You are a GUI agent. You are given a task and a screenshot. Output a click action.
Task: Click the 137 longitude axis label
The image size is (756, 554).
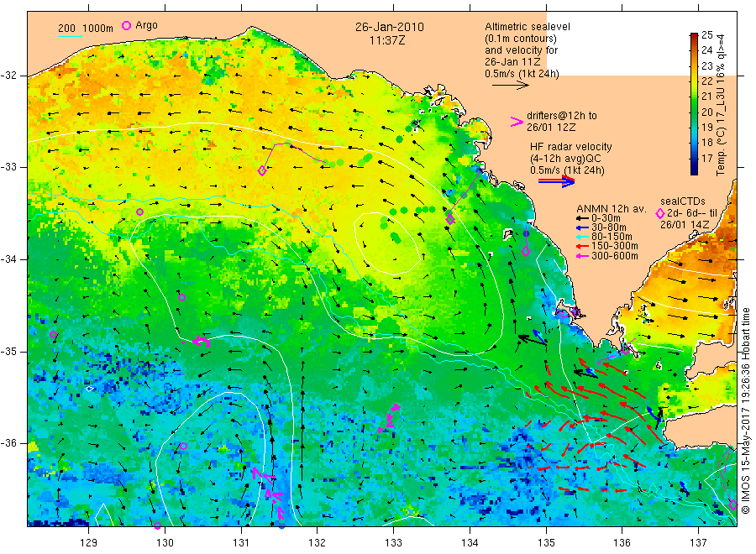tap(698, 543)
